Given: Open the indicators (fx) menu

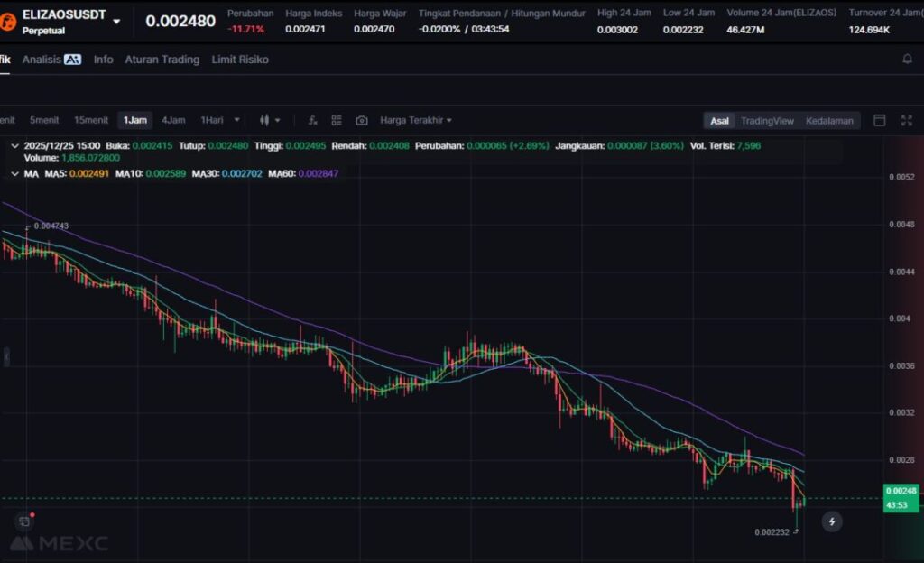Looking at the screenshot, I should tap(312, 120).
